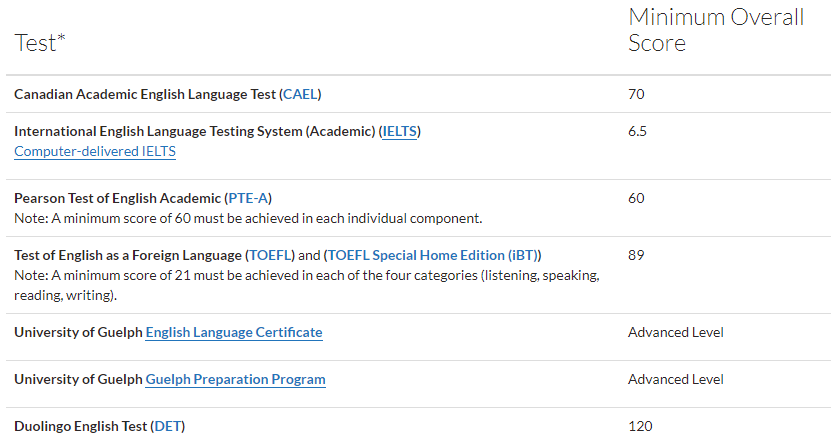Click the Test* column header

(40, 43)
